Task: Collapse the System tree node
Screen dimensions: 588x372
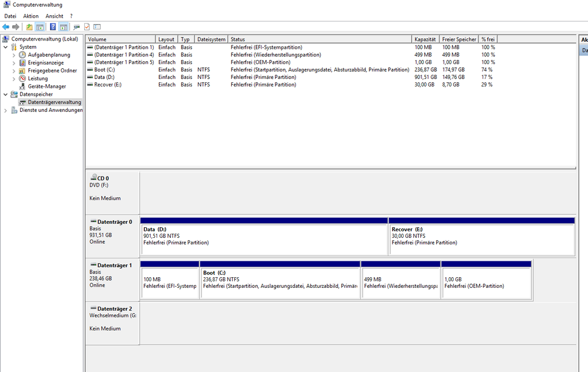Action: [6, 47]
